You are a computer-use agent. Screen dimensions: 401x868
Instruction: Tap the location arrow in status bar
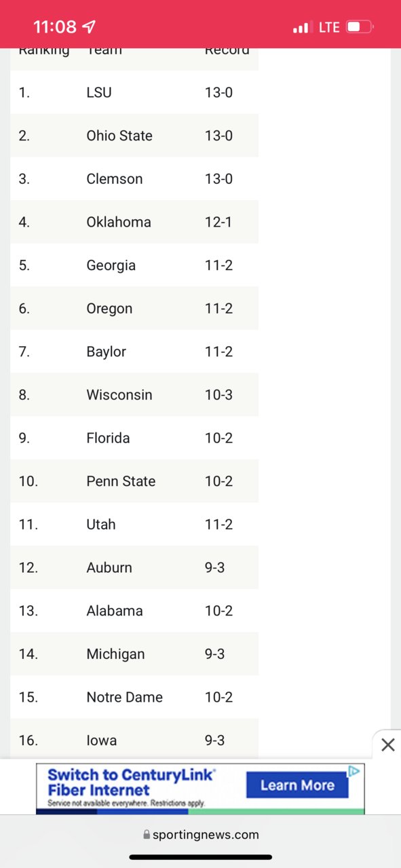click(89, 27)
